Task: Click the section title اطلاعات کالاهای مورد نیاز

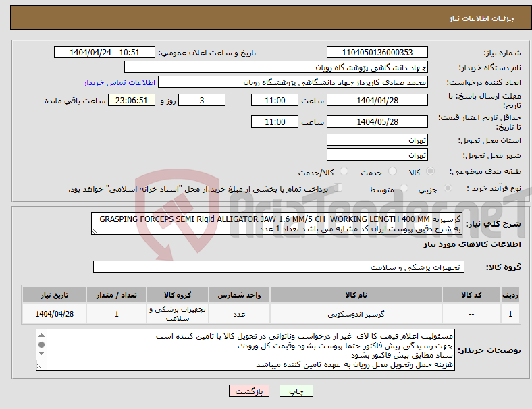Action: [473, 244]
